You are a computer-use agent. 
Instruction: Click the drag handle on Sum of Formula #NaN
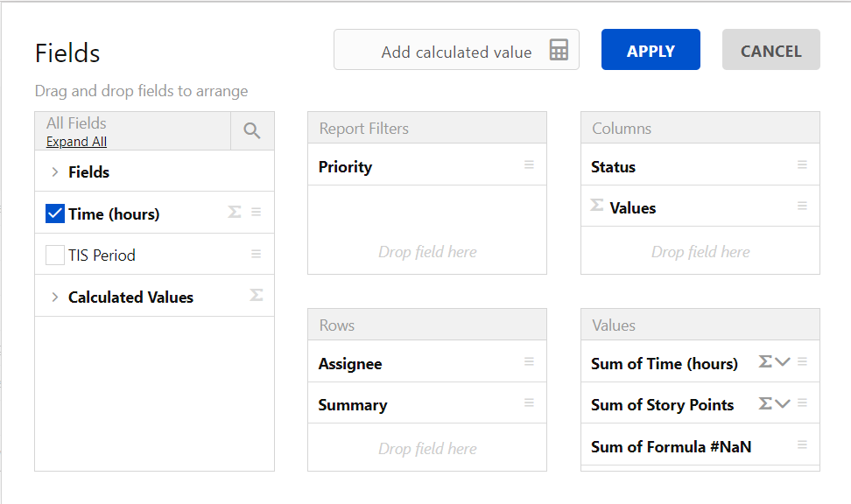tap(803, 446)
